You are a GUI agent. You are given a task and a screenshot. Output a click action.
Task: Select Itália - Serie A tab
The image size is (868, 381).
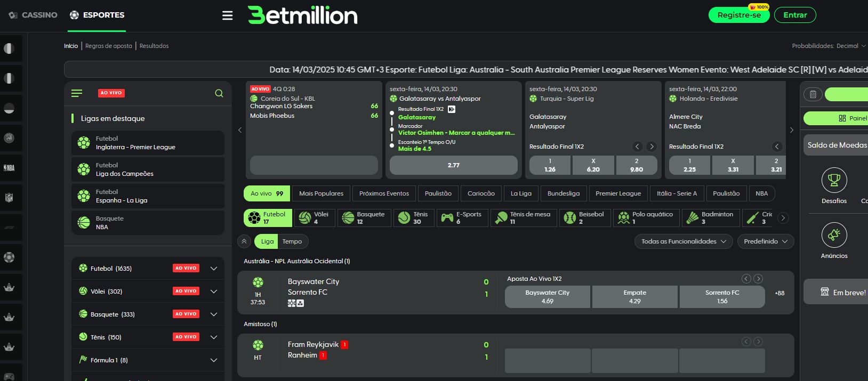coord(677,193)
